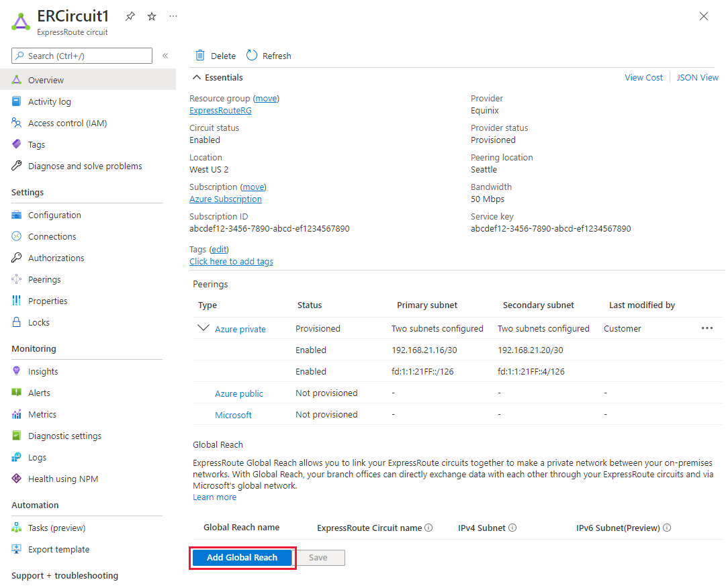Click the move link next to Resource group
The height and width of the screenshot is (586, 728).
266,99
